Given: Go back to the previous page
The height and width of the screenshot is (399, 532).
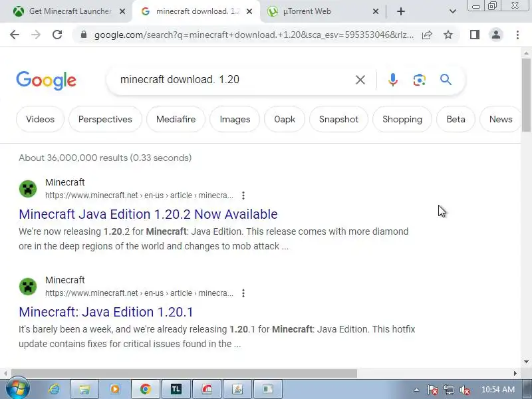Looking at the screenshot, I should (x=15, y=35).
